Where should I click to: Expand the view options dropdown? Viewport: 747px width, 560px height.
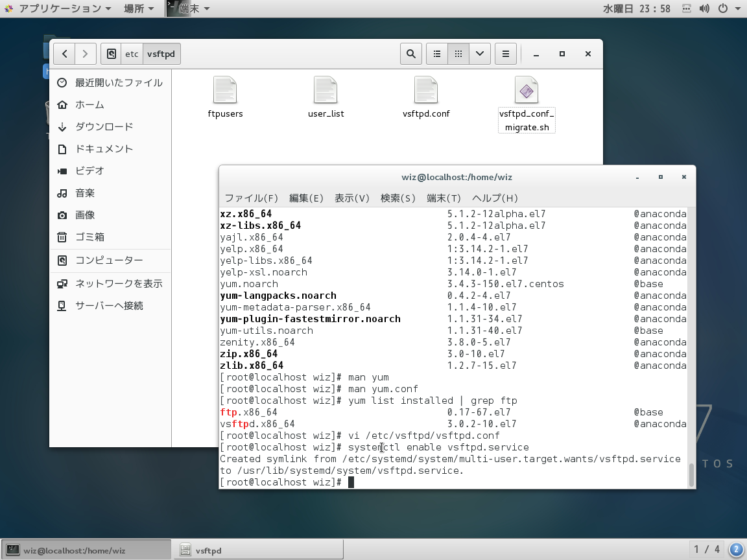480,54
